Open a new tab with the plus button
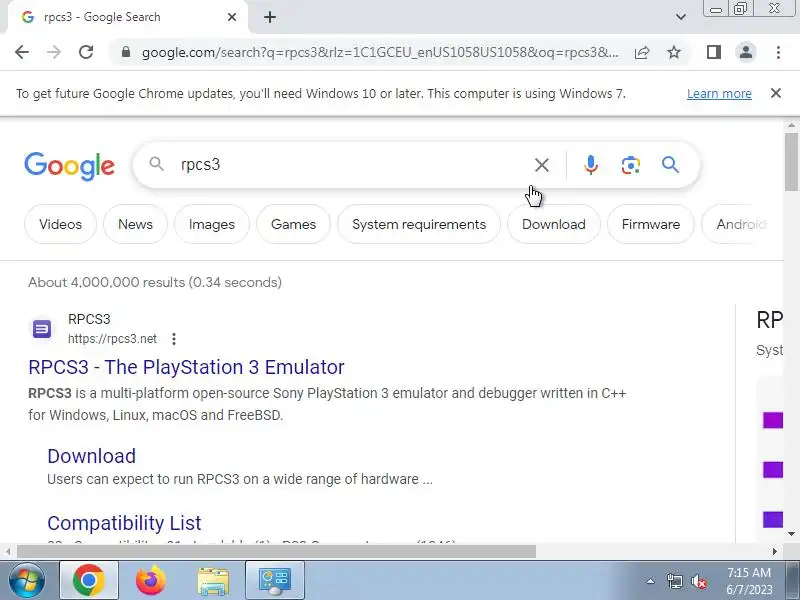Viewport: 800px width, 600px height. (270, 17)
